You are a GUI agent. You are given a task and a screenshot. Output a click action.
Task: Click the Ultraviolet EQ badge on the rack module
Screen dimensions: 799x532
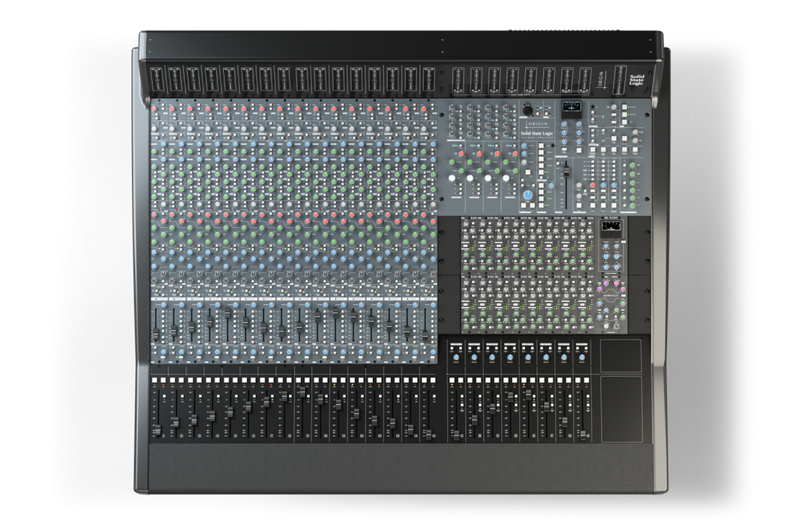coord(609,295)
